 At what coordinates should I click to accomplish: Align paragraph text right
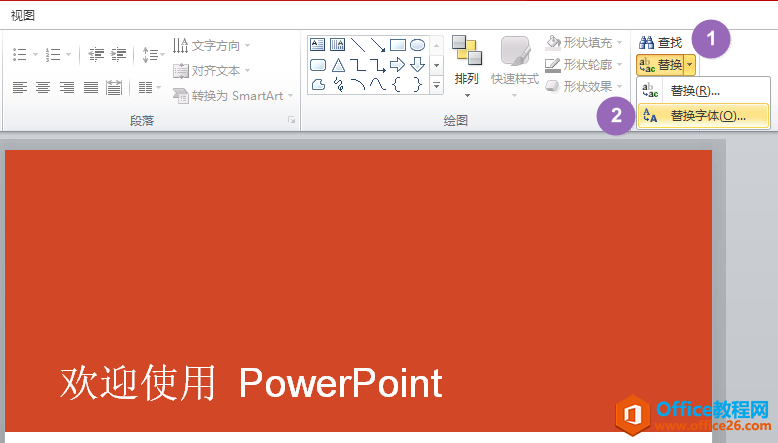point(67,88)
